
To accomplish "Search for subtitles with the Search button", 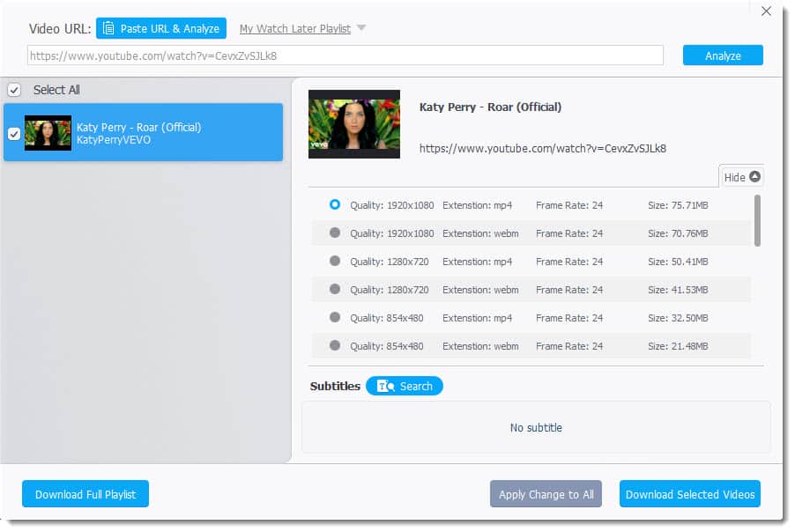I will (404, 386).
